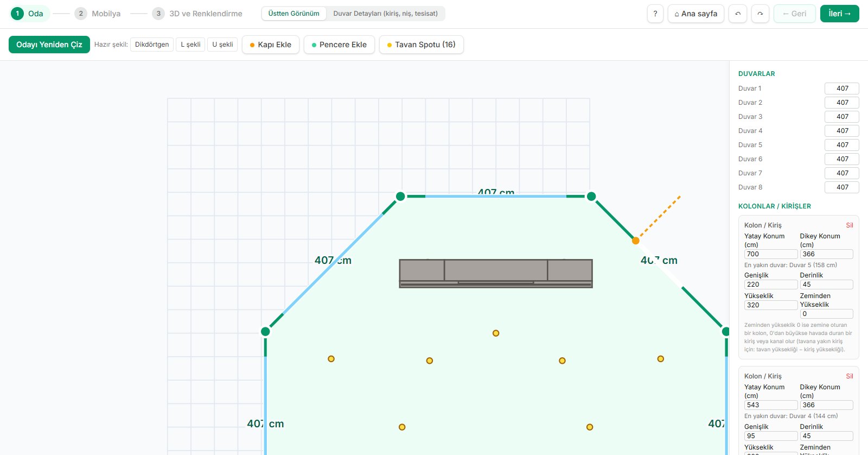Switch to Üstten Görünüm tab

pyautogui.click(x=293, y=14)
